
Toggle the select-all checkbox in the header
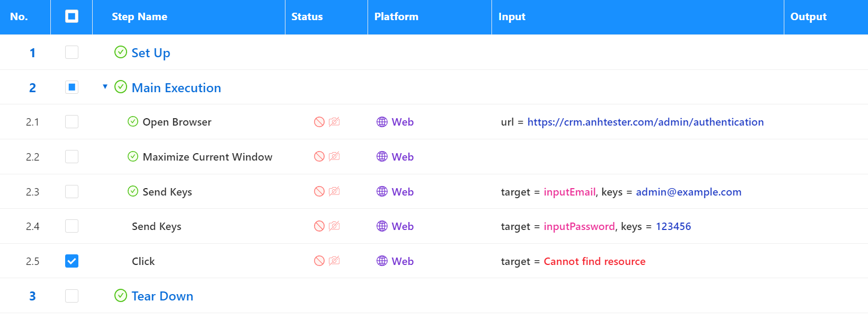tap(71, 16)
